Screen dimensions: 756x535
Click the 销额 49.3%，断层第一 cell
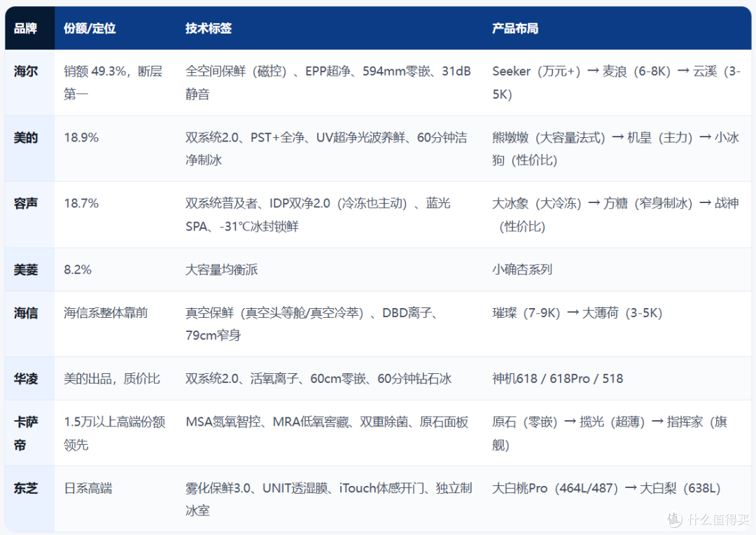(x=115, y=83)
